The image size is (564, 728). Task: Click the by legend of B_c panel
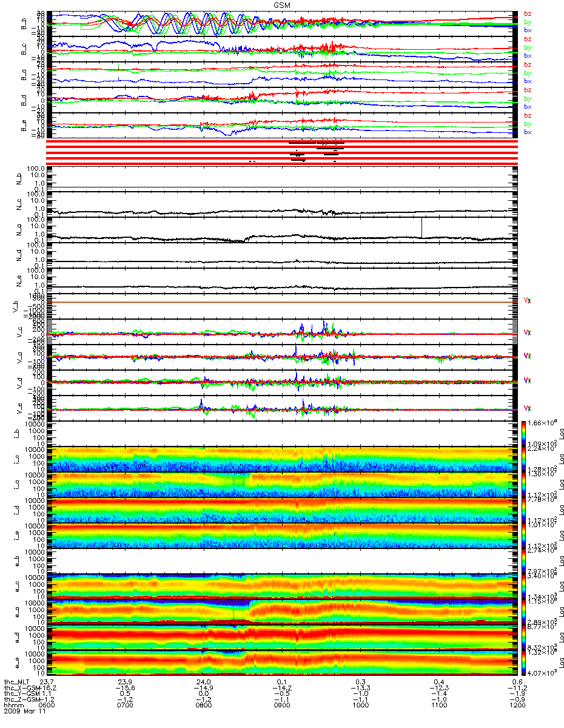[528, 47]
